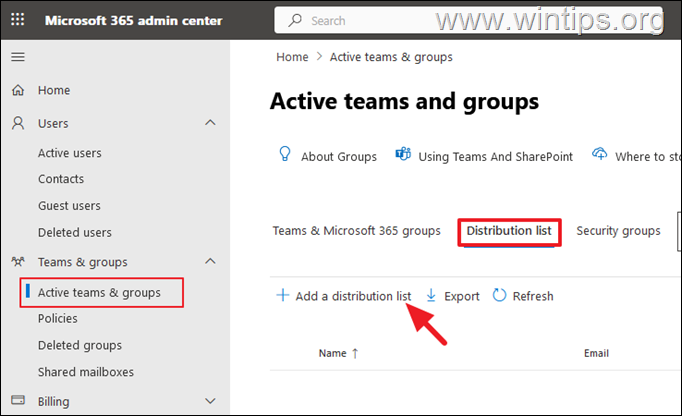Click the Teams & groups people icon
This screenshot has width=682, height=416.
click(x=18, y=262)
